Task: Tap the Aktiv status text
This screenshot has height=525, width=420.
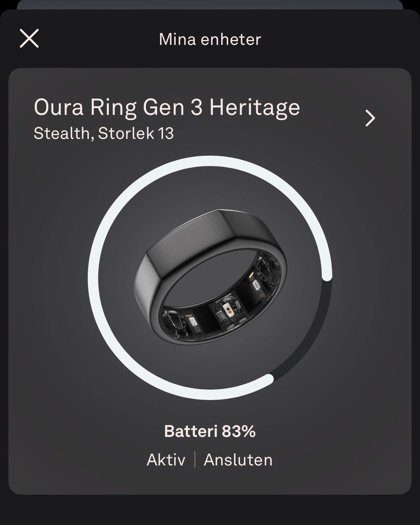Action: click(166, 460)
